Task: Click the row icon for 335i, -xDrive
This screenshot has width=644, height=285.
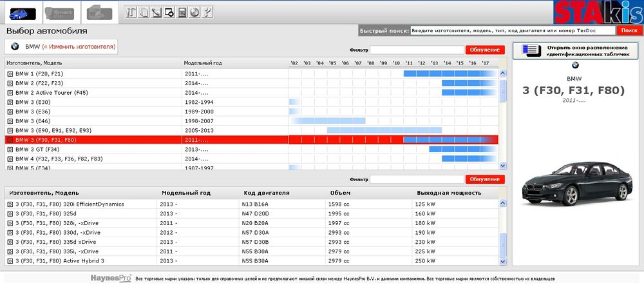Action: tap(10, 251)
